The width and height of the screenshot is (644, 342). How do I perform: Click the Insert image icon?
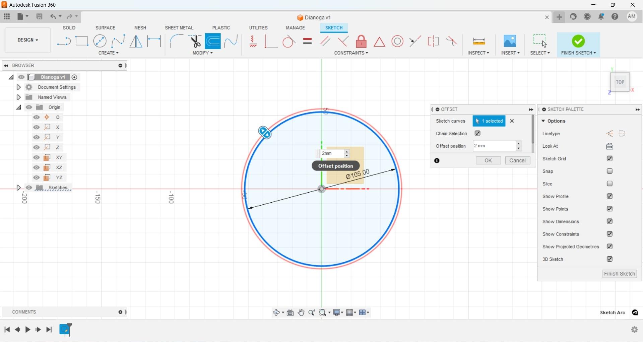pyautogui.click(x=510, y=41)
